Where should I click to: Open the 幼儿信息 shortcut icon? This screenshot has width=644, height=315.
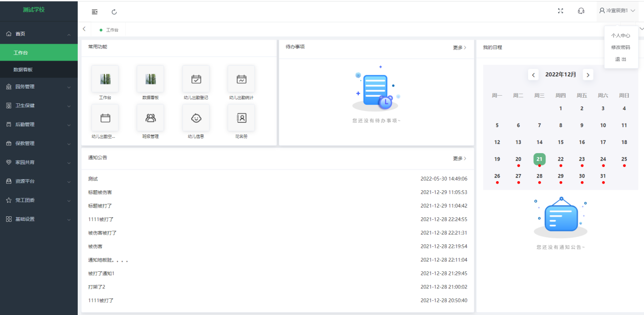tap(196, 118)
